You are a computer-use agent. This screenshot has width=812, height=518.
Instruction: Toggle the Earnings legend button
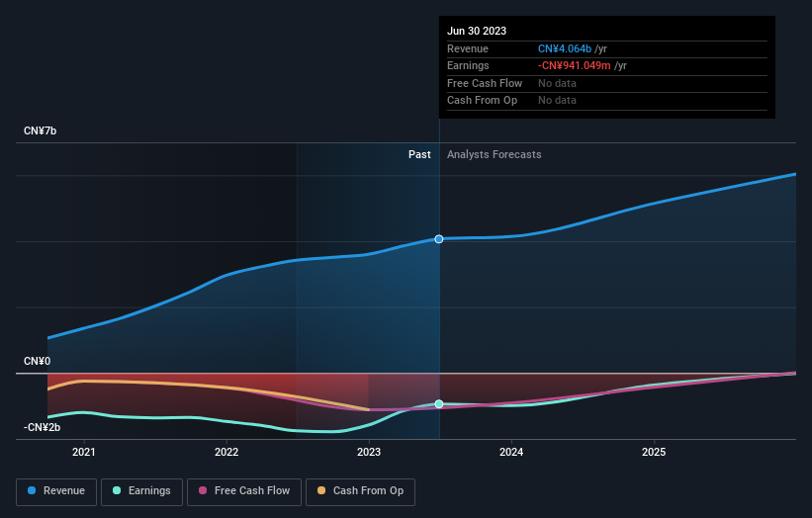pyautogui.click(x=141, y=491)
